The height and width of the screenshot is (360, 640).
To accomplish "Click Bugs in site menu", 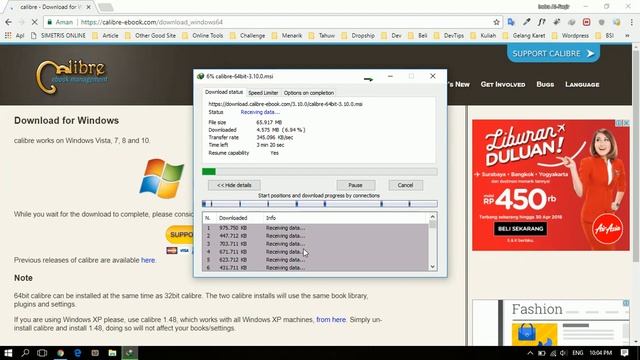I will click(545, 84).
